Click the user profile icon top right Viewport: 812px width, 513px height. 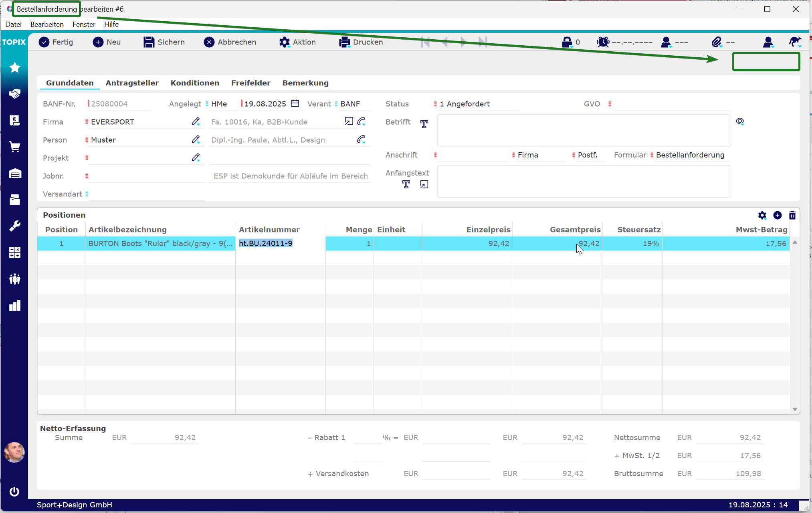click(x=768, y=42)
